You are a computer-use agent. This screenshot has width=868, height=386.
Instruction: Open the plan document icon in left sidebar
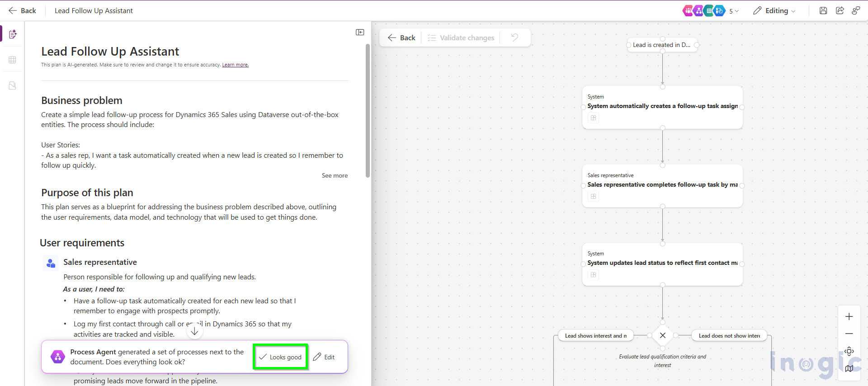13,34
